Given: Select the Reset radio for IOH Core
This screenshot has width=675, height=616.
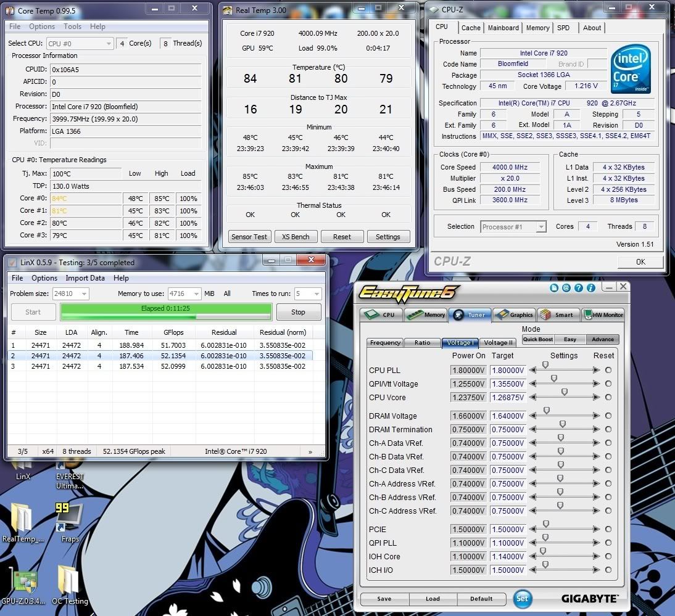Looking at the screenshot, I should point(608,556).
